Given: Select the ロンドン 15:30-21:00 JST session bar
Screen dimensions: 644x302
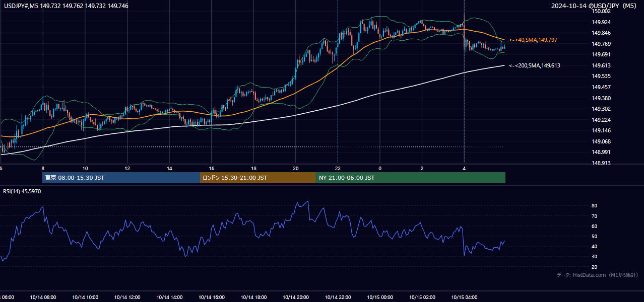Looking at the screenshot, I should pyautogui.click(x=258, y=178).
